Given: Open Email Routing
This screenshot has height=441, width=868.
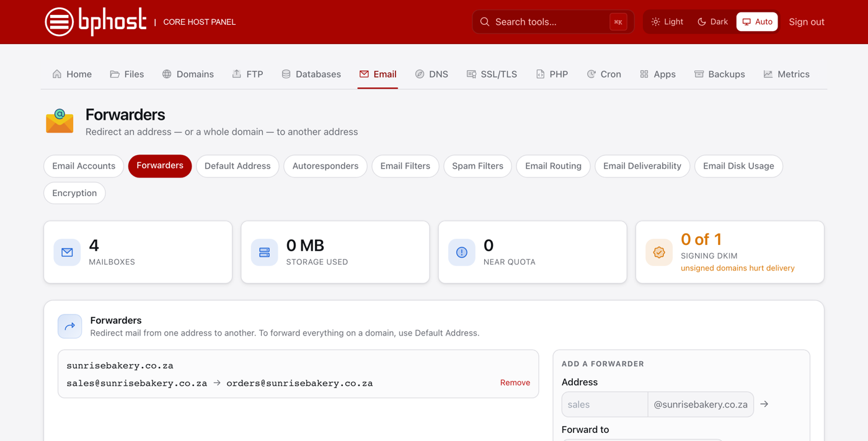Looking at the screenshot, I should (x=553, y=166).
